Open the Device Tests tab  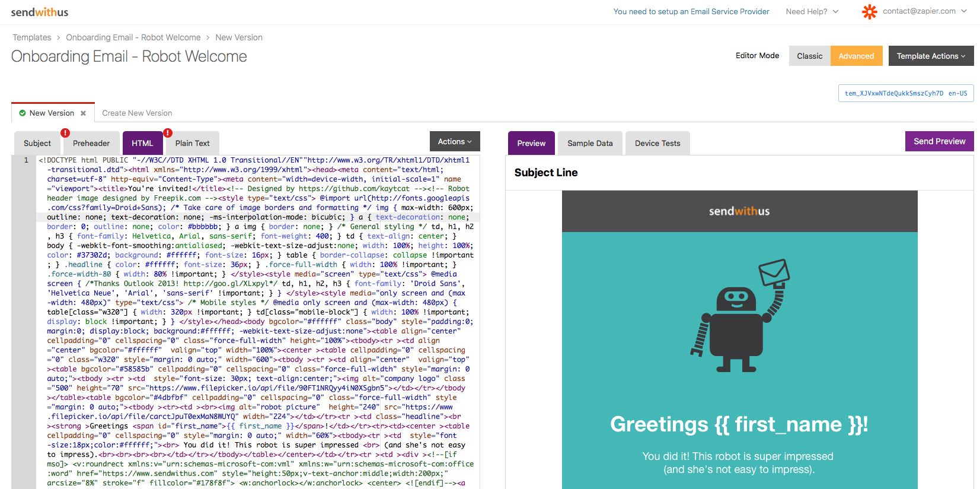(x=657, y=143)
